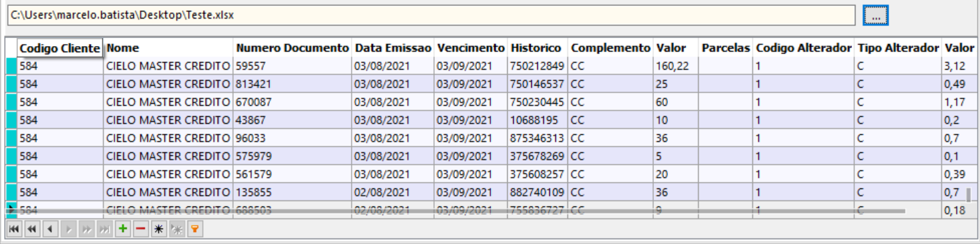Sort by Historico column header
This screenshot has width=980, height=244.
click(x=538, y=48)
